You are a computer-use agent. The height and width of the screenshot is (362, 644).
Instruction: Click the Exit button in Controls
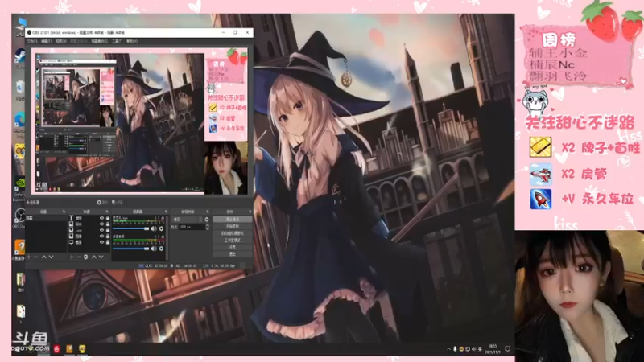click(233, 254)
